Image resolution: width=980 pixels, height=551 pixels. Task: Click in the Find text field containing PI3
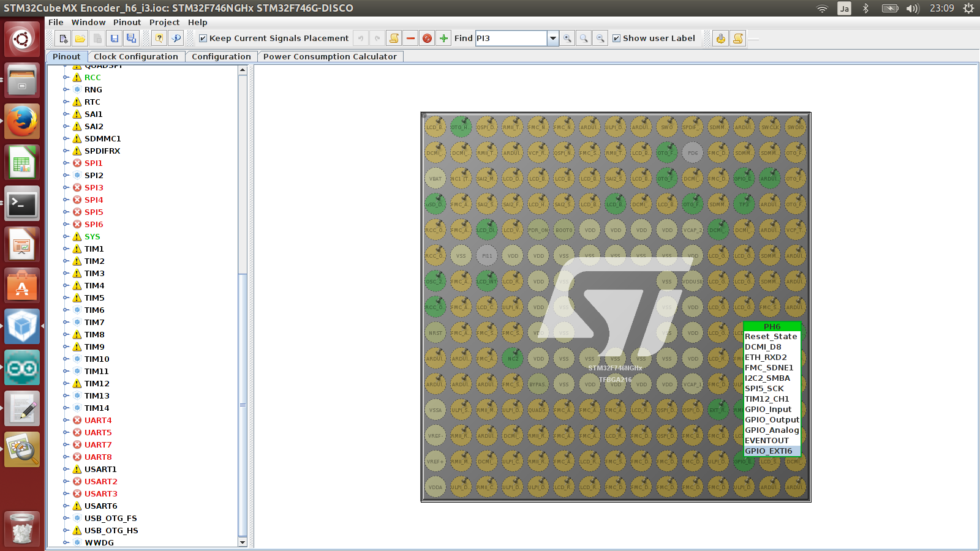pyautogui.click(x=510, y=39)
